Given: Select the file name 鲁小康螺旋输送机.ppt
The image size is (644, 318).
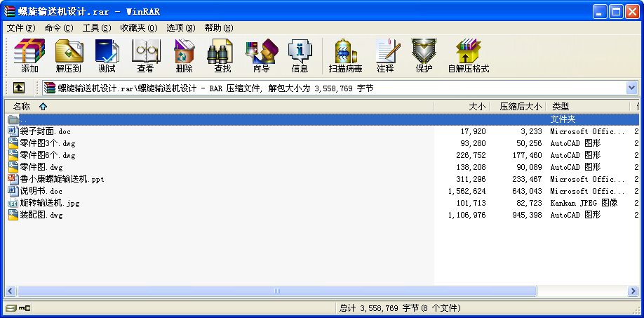Looking at the screenshot, I should coord(62,179).
